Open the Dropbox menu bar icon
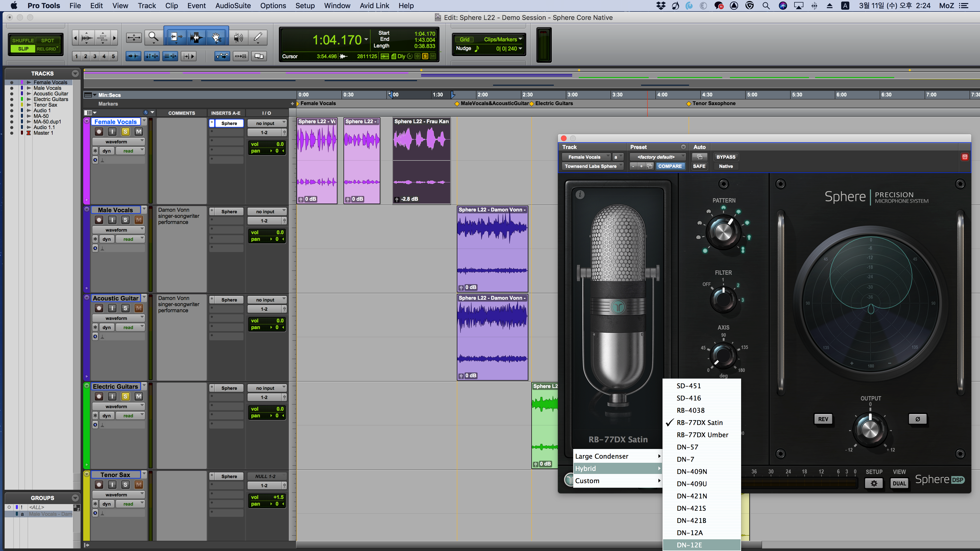980x551 pixels. (x=661, y=6)
